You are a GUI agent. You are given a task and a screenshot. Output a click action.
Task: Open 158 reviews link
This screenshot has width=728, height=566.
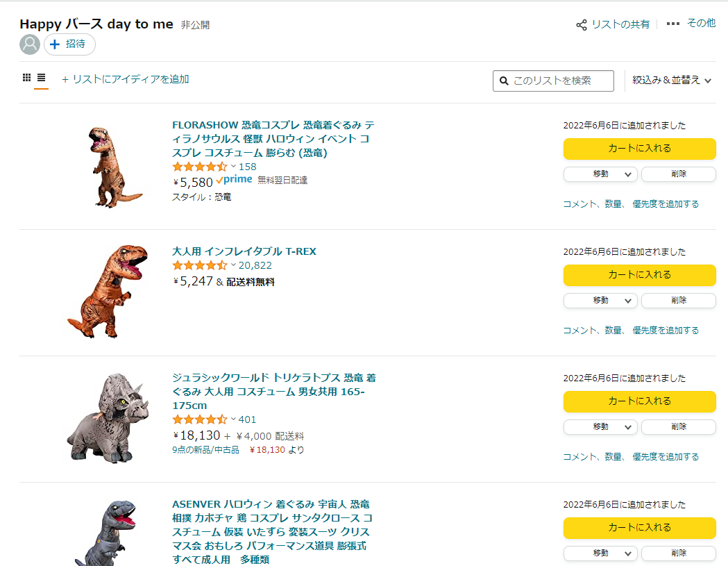coord(248,167)
